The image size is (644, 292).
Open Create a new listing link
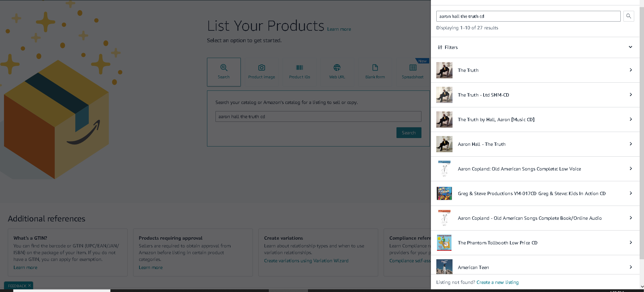(x=497, y=282)
